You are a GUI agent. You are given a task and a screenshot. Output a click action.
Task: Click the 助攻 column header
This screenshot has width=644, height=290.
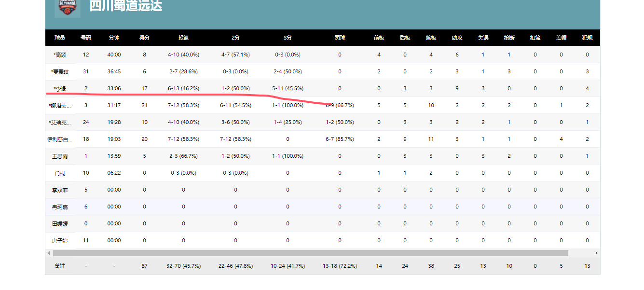tap(457, 38)
